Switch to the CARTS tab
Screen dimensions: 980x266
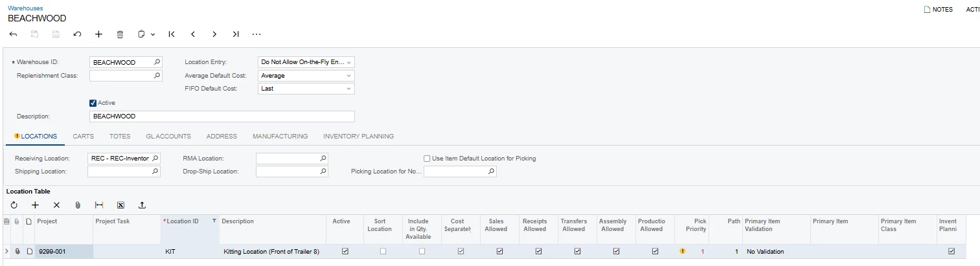(x=84, y=137)
